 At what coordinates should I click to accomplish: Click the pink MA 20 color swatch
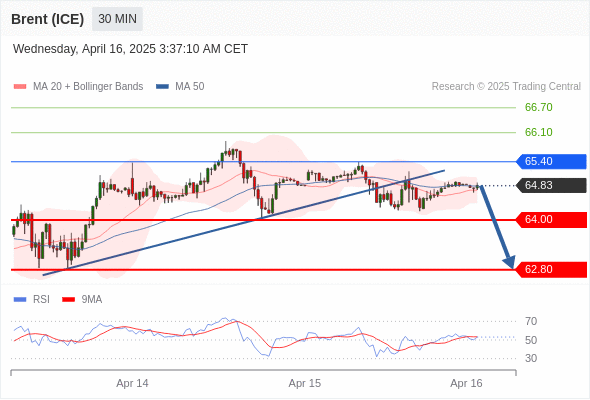pyautogui.click(x=20, y=87)
